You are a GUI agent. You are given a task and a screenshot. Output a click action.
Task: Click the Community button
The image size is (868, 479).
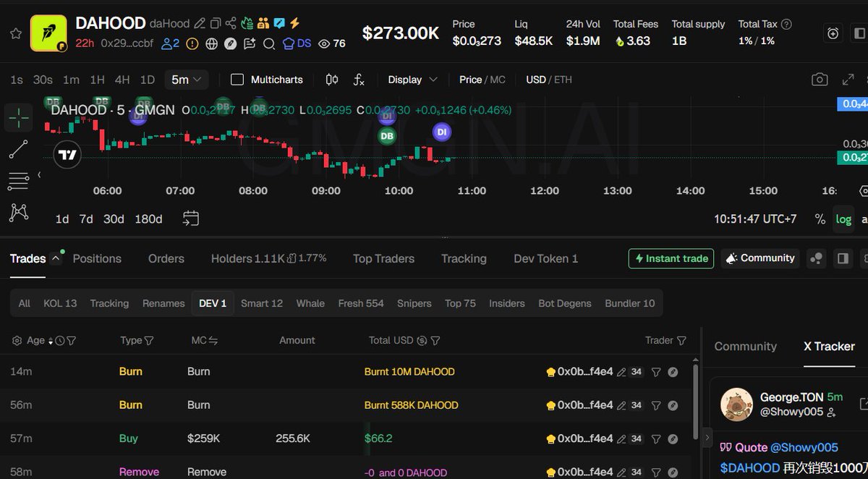point(760,258)
